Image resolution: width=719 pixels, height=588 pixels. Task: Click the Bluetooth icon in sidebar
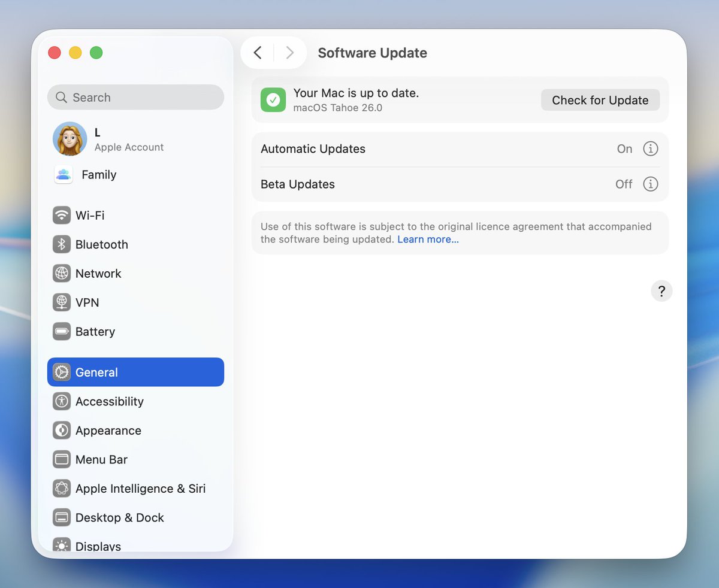click(62, 244)
